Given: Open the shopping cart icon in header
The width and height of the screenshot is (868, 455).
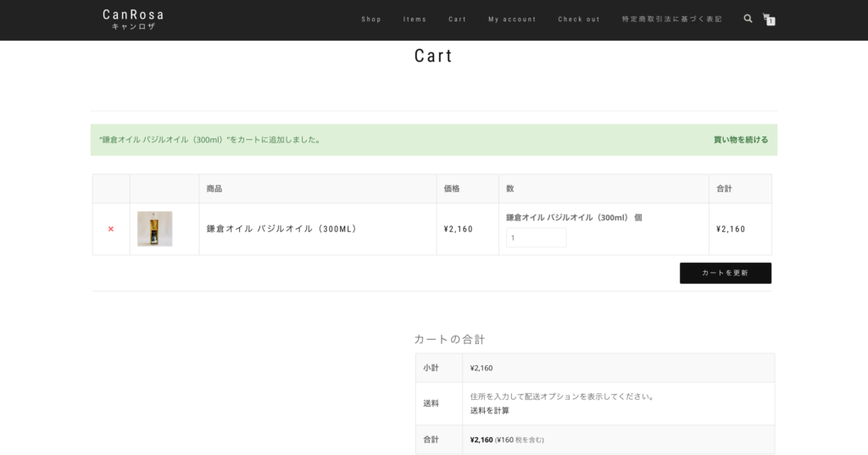Looking at the screenshot, I should pos(768,19).
